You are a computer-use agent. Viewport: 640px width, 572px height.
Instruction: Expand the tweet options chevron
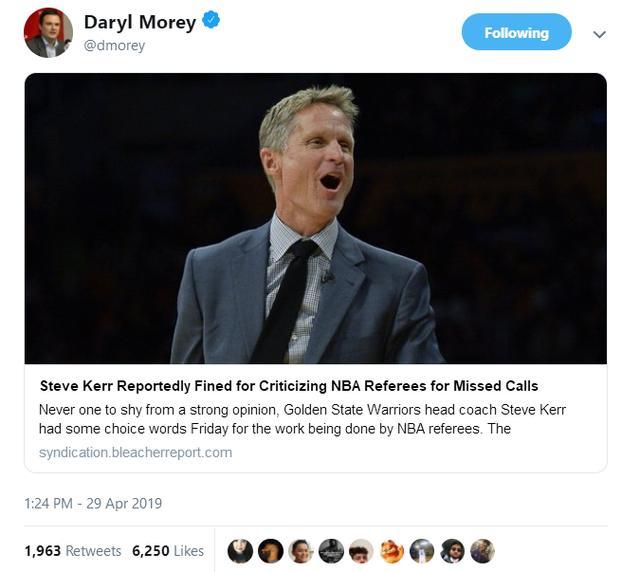coord(599,35)
